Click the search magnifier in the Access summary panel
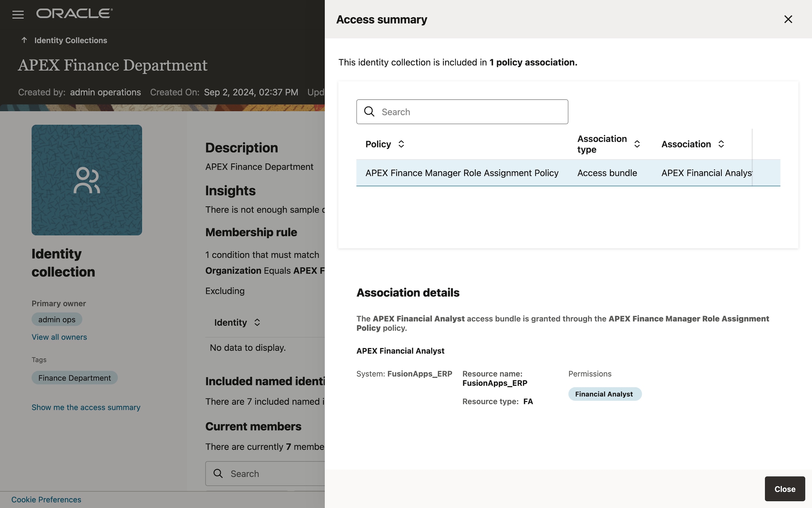Viewport: 812px width, 508px height. (x=369, y=111)
